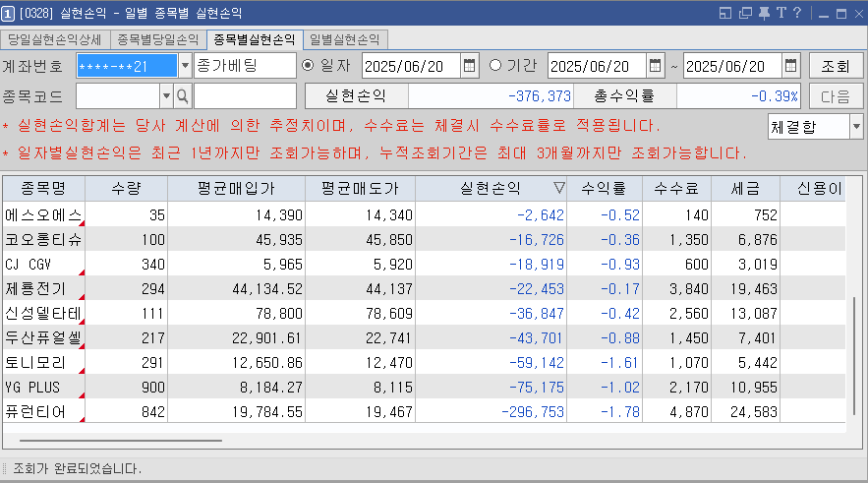Open the calendar for the period end date
This screenshot has width=868, height=483.
[x=791, y=66]
